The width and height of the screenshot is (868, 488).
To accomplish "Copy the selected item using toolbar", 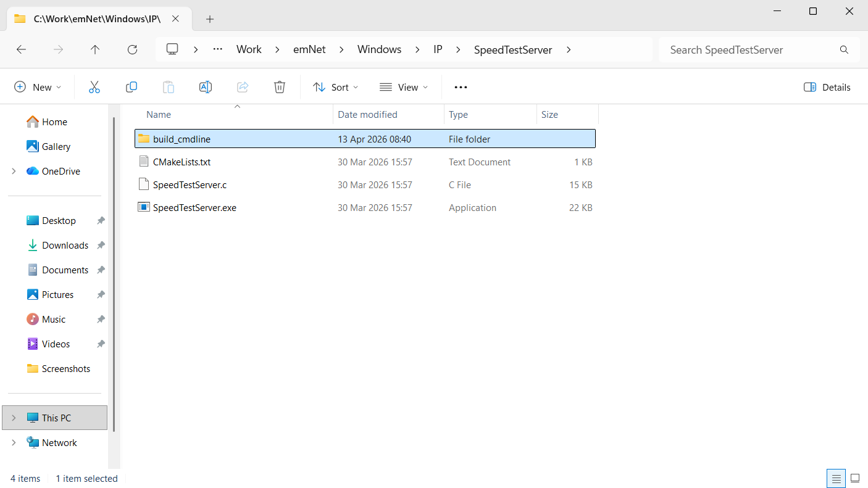I will [x=131, y=87].
